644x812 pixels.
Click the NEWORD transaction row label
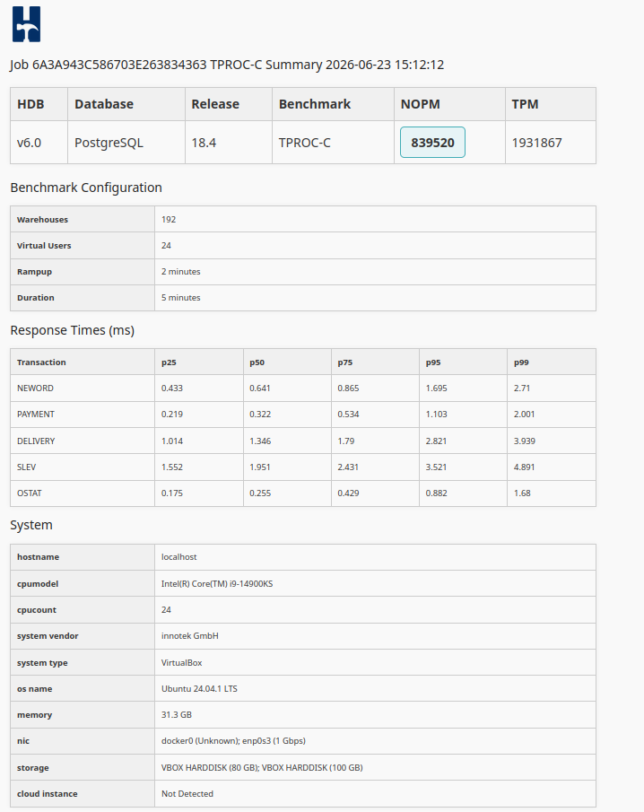click(35, 389)
